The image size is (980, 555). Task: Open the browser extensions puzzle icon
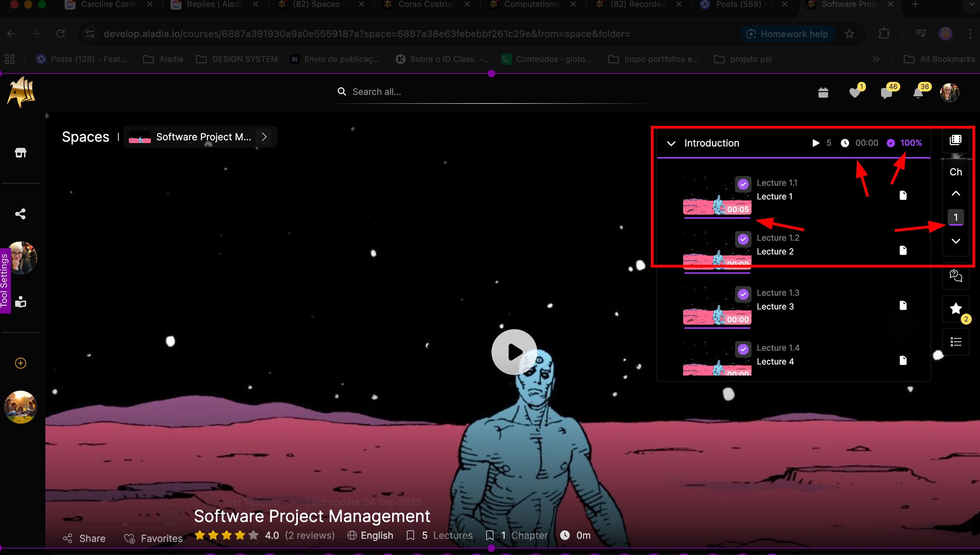tap(884, 34)
